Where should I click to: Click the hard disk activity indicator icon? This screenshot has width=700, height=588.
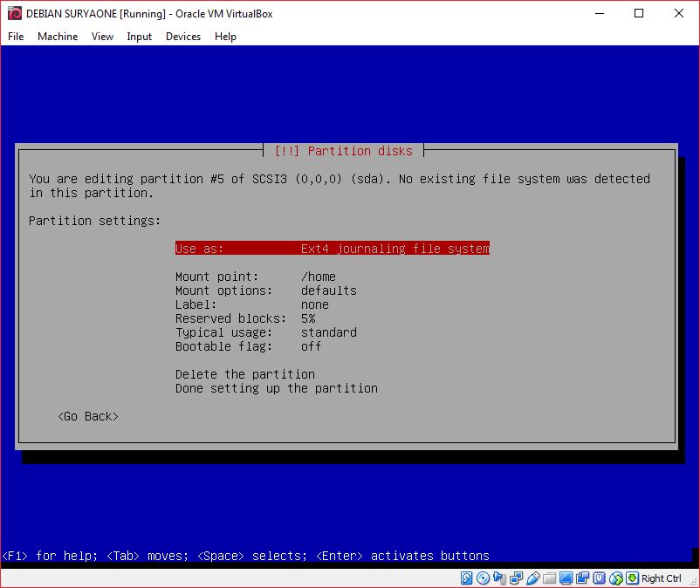click(x=466, y=578)
